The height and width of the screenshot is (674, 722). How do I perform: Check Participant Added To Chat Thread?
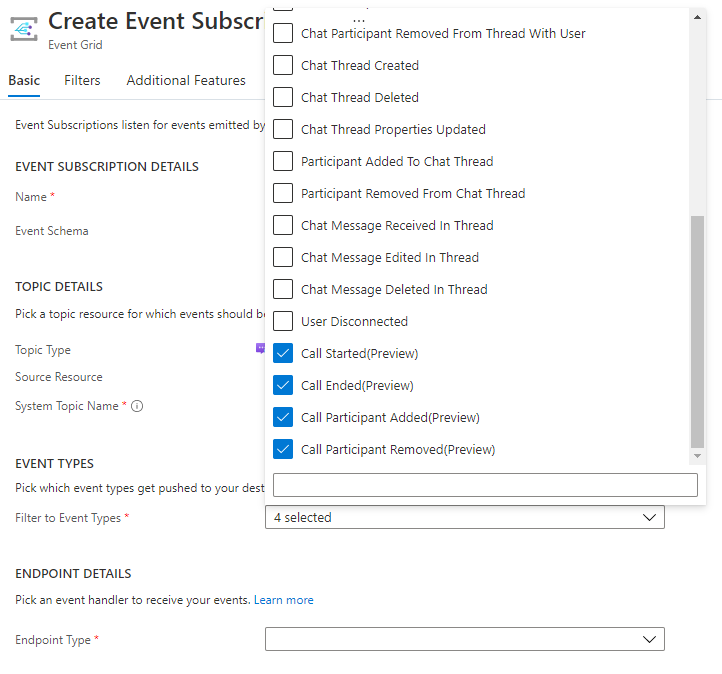click(283, 161)
